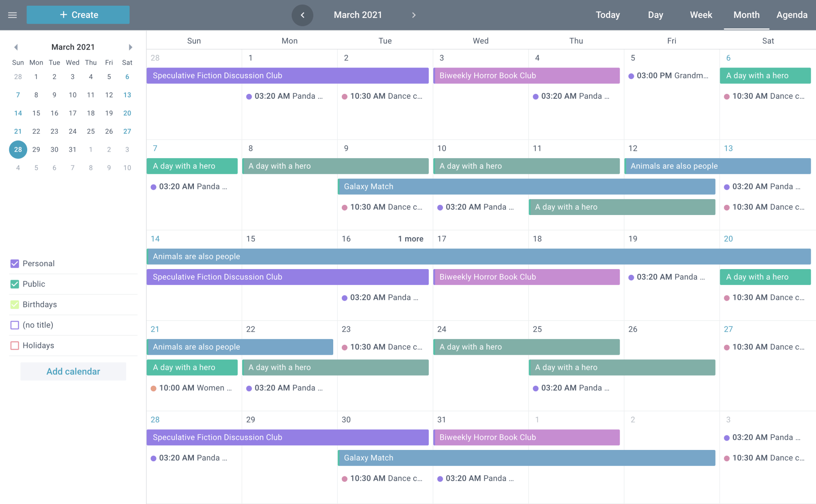Enable the Holidays calendar checkbox
Image resolution: width=816 pixels, height=504 pixels.
15,345
